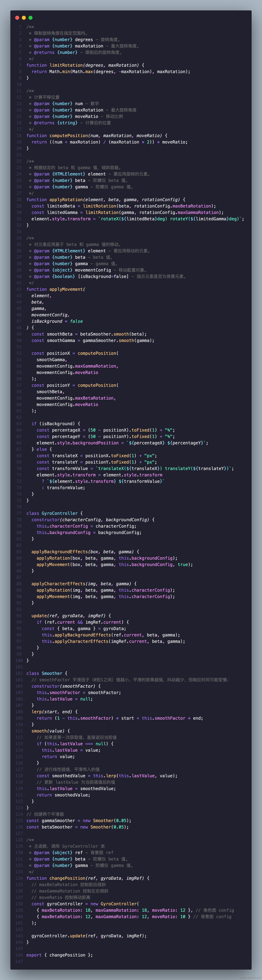The image size is (262, 980).
Task: Click the green maximize dot of the code window
Action: (x=30, y=18)
